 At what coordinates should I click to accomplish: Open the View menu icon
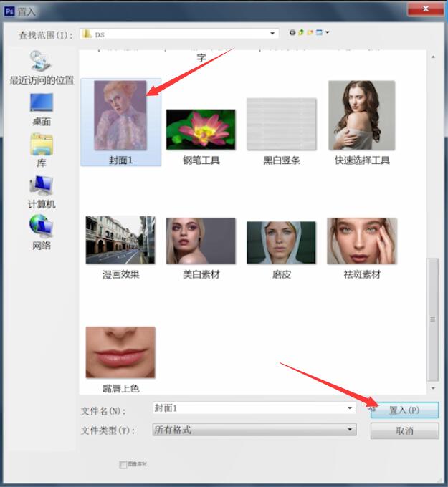tap(319, 32)
